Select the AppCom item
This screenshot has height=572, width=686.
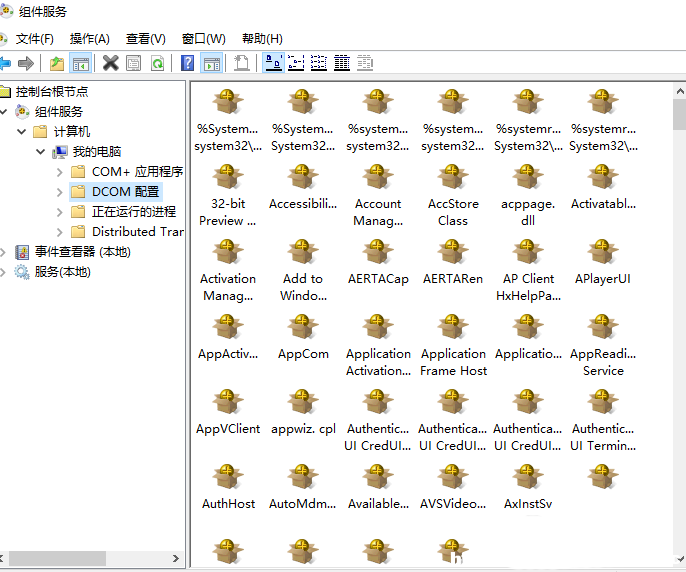pos(303,337)
